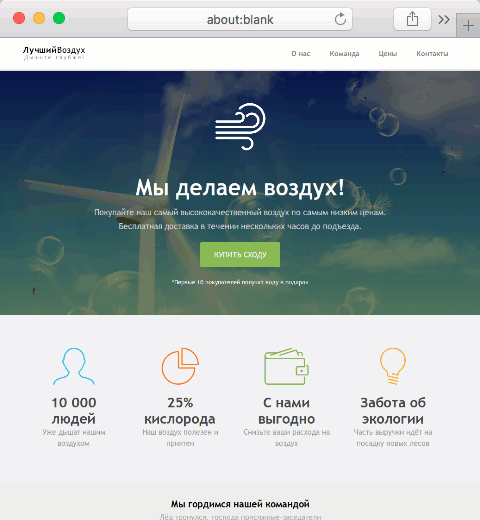Image resolution: width=480 pixels, height=520 pixels.
Task: Click text Снизьте ваши расхода на воздух
Action: pos(287,438)
